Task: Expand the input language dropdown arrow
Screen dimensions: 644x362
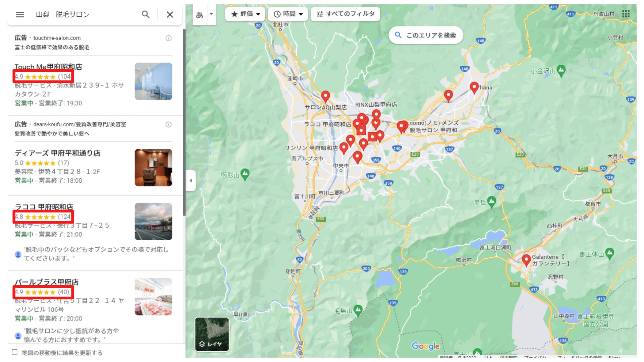Action: [x=211, y=14]
